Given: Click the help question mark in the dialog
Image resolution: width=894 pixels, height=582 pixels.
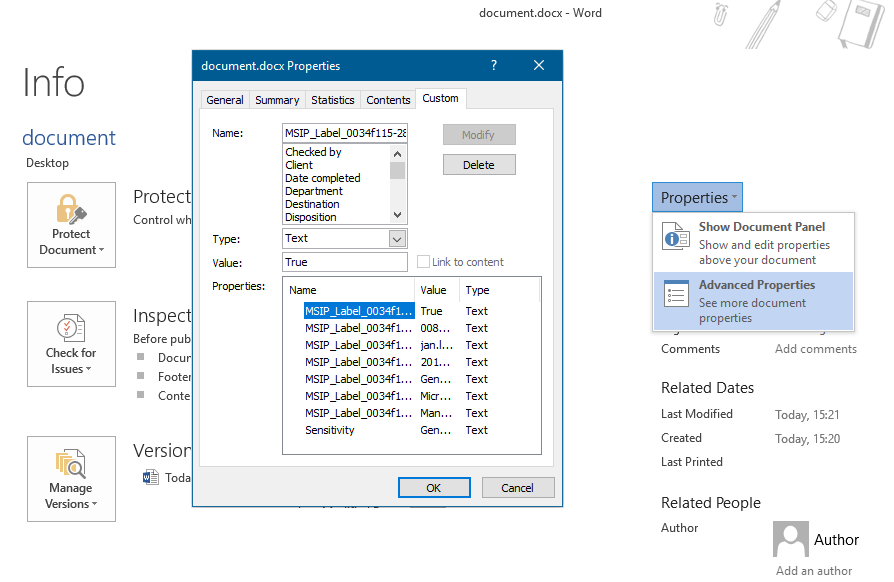Looking at the screenshot, I should [x=493, y=65].
